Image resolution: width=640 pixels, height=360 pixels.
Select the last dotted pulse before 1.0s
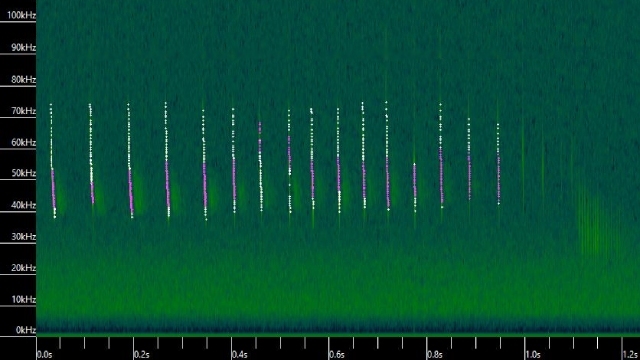point(498,163)
